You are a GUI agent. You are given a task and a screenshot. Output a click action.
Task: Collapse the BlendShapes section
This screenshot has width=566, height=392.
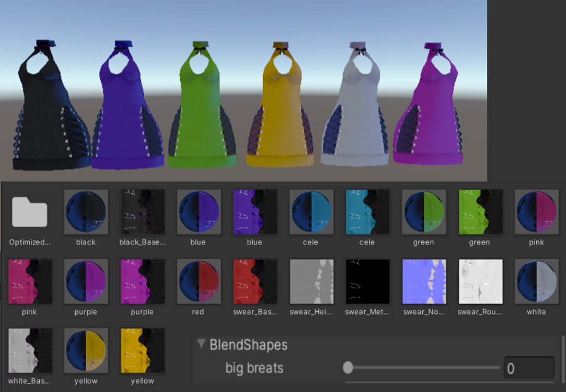point(201,343)
